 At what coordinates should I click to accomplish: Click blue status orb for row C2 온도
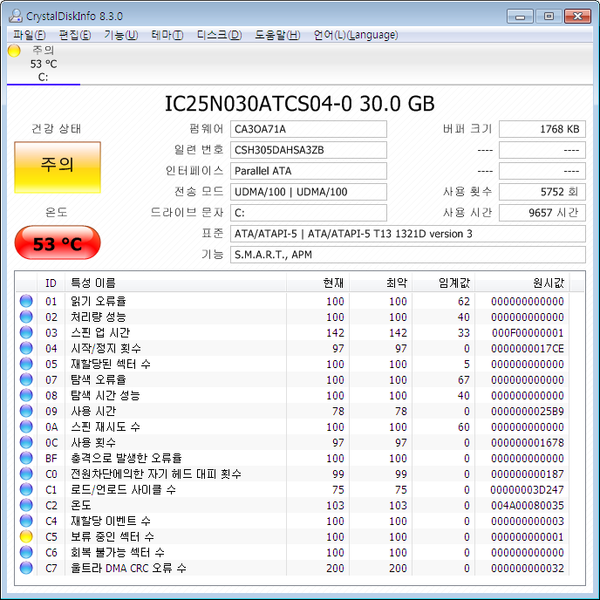[x=26, y=505]
